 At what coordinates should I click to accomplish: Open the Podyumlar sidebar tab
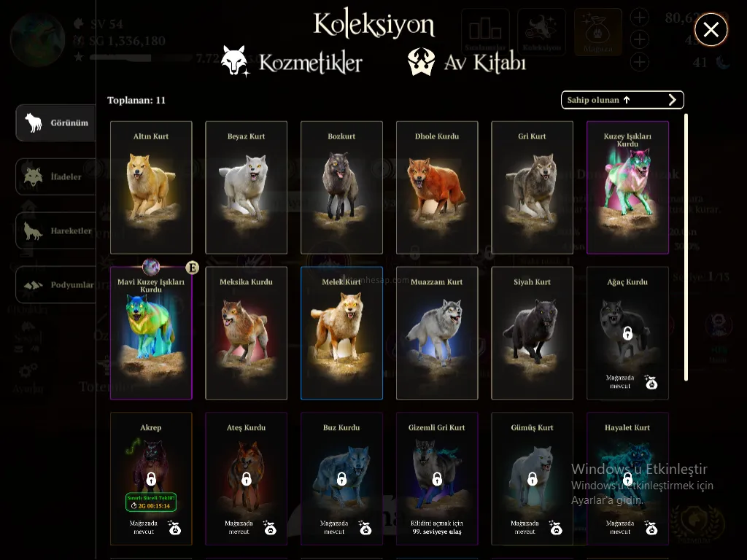(x=55, y=285)
